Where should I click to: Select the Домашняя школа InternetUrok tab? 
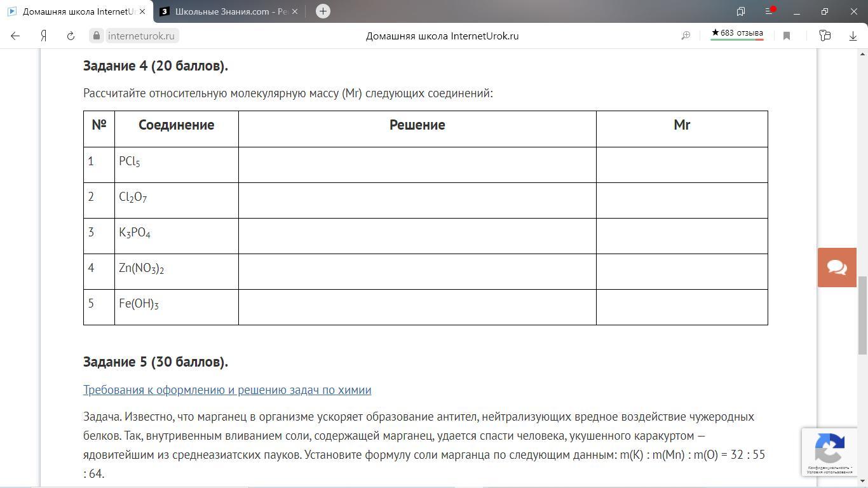click(75, 11)
